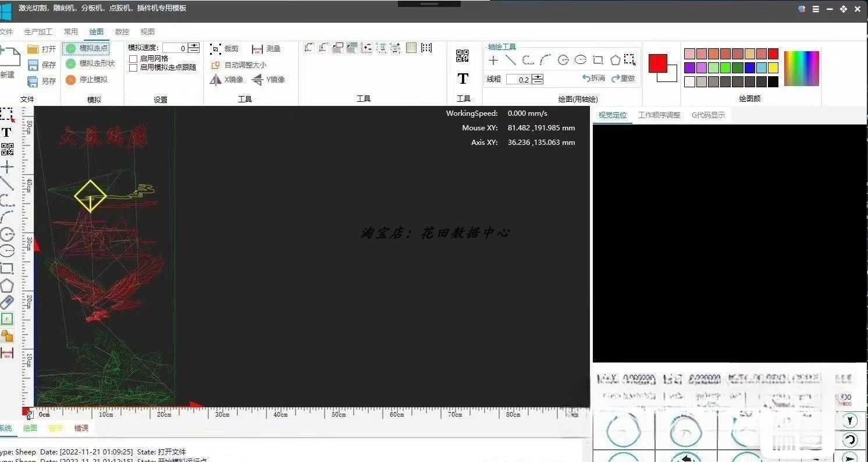868x462 pixels.
Task: Open the G代码显示 panel tab
Action: pyautogui.click(x=708, y=115)
